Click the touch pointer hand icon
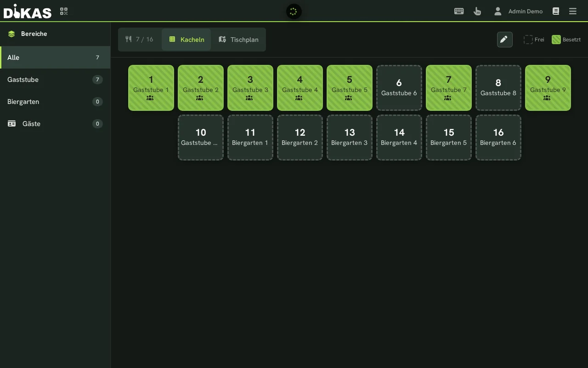Image resolution: width=588 pixels, height=368 pixels. 477,11
